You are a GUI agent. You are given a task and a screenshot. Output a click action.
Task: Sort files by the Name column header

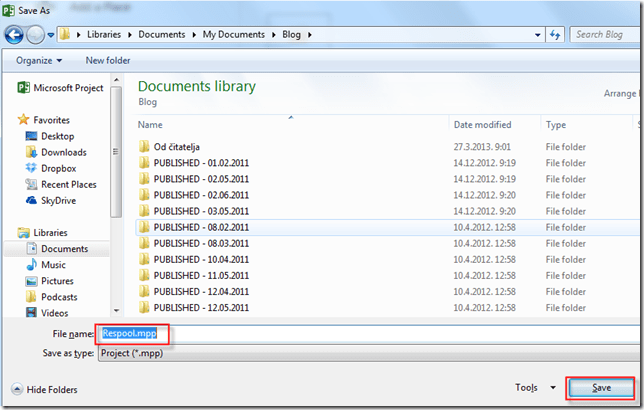150,125
